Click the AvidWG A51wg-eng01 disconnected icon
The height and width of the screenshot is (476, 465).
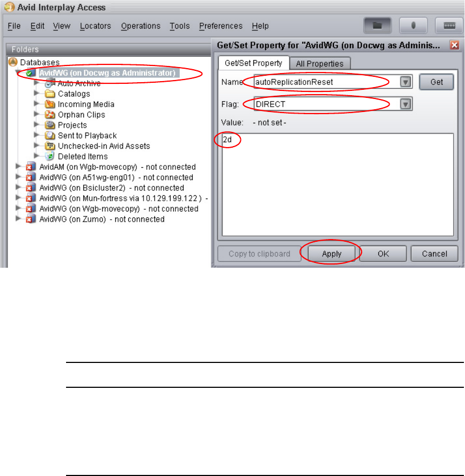point(31,177)
